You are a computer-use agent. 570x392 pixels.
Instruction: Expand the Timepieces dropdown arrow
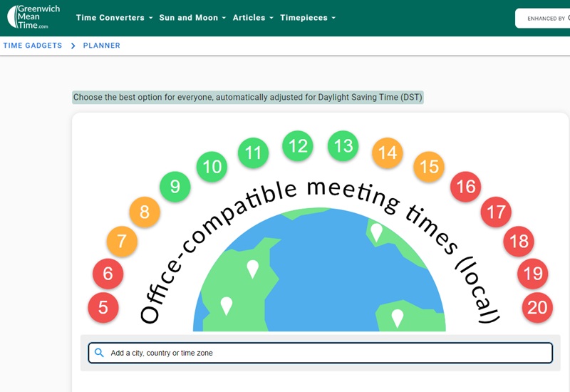tap(333, 18)
